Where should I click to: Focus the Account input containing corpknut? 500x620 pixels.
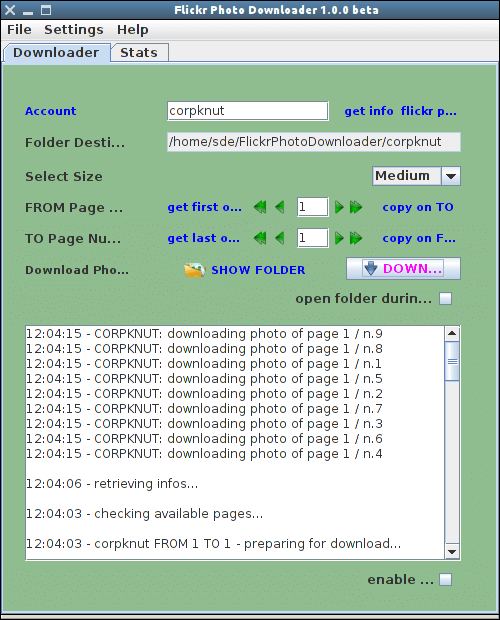click(x=247, y=111)
